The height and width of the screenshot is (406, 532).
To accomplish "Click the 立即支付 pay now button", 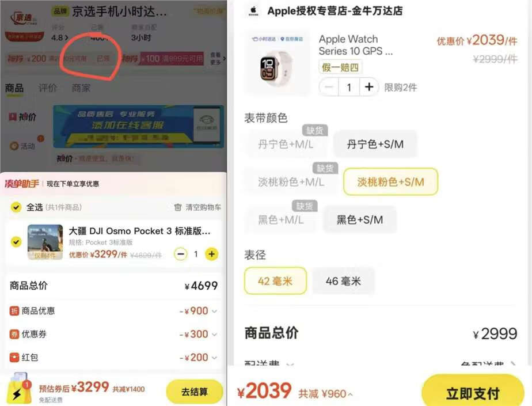I will pos(473,392).
